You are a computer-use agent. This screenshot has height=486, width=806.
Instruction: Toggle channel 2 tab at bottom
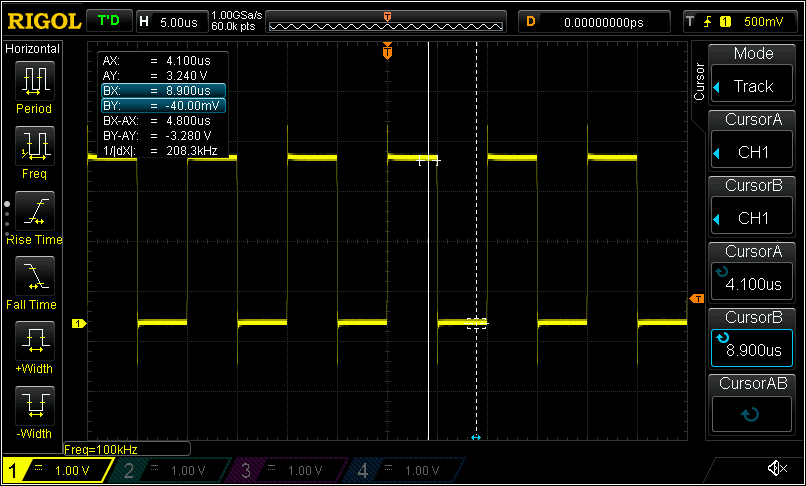coord(173,470)
